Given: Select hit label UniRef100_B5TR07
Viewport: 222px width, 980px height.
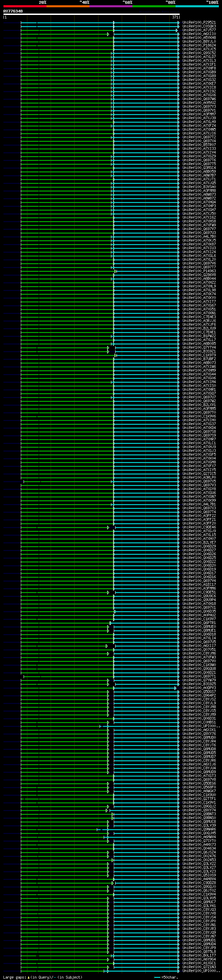Looking at the screenshot, I should (199, 145).
